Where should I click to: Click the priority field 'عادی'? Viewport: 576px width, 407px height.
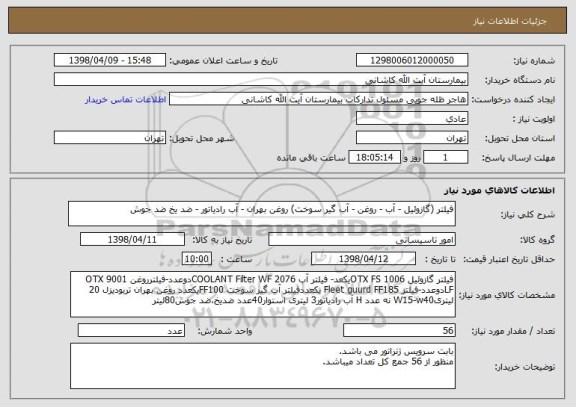412,119
